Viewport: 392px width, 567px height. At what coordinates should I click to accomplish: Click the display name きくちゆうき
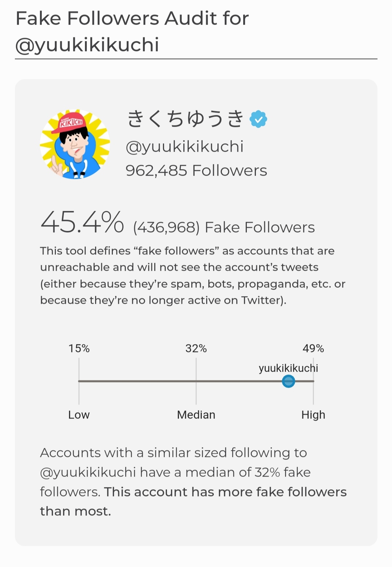pos(185,119)
